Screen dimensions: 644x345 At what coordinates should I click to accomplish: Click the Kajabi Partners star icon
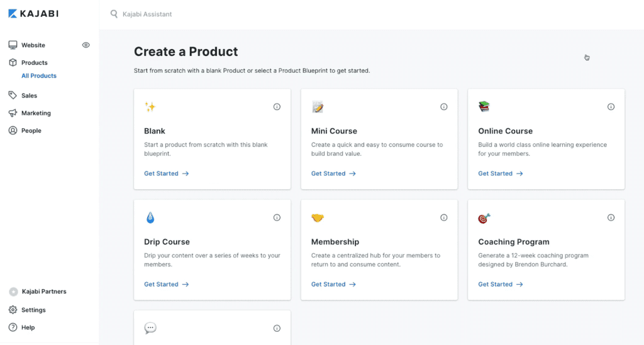[14, 292]
